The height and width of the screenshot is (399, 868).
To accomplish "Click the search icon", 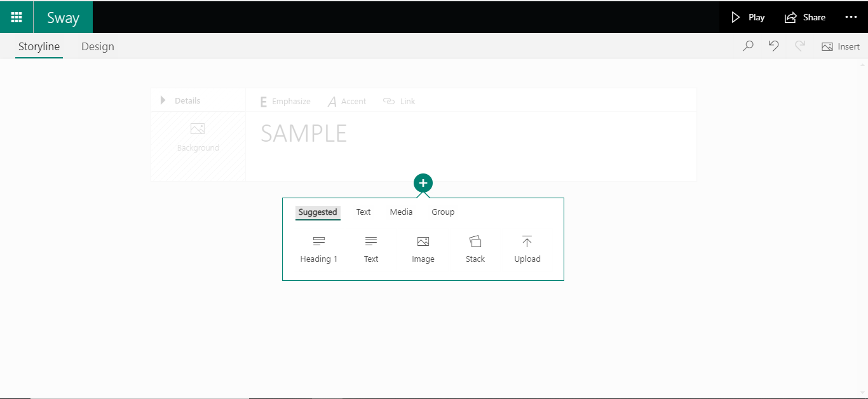I will coord(748,46).
